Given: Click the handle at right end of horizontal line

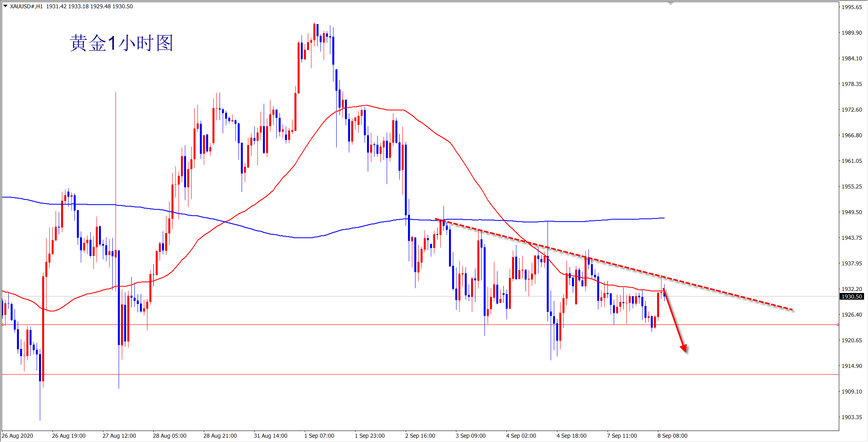Looking at the screenshot, I should pyautogui.click(x=838, y=325).
